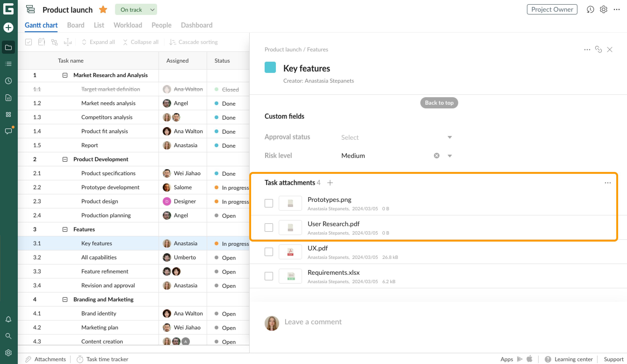This screenshot has height=364, width=627.
Task: Open reports via the chart icon in sidebar
Action: point(8,98)
